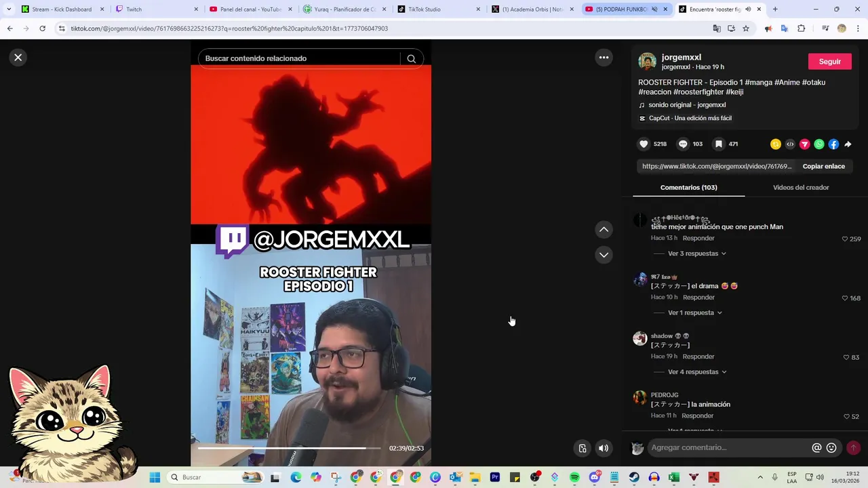Like the 'el drama' comment
This screenshot has height=488, width=868.
(845, 298)
